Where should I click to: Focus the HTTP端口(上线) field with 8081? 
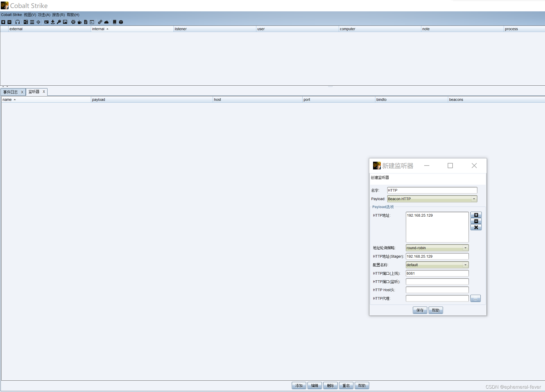click(x=437, y=273)
